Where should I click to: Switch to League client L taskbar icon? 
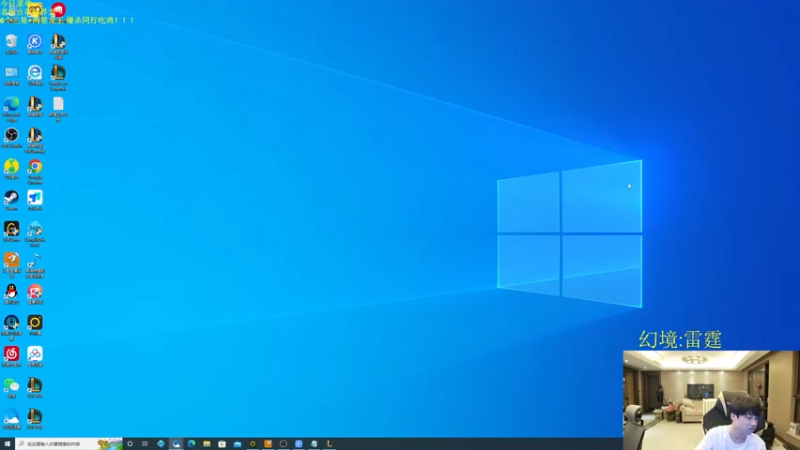329,444
